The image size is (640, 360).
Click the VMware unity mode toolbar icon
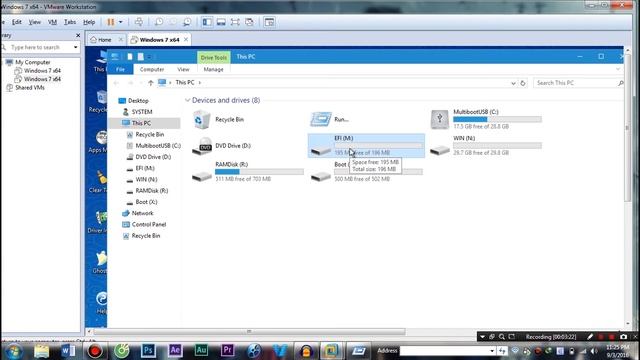[249, 22]
